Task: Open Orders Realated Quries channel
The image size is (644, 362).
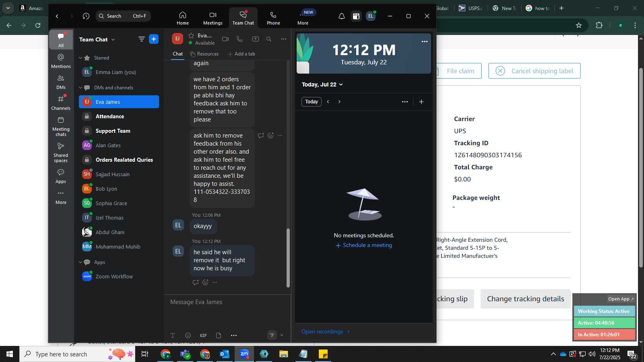Action: point(119,160)
